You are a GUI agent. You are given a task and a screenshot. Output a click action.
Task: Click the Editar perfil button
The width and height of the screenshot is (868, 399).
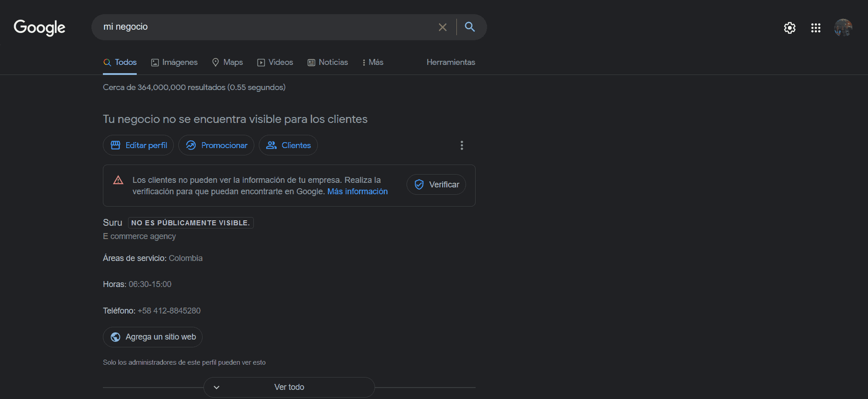139,145
